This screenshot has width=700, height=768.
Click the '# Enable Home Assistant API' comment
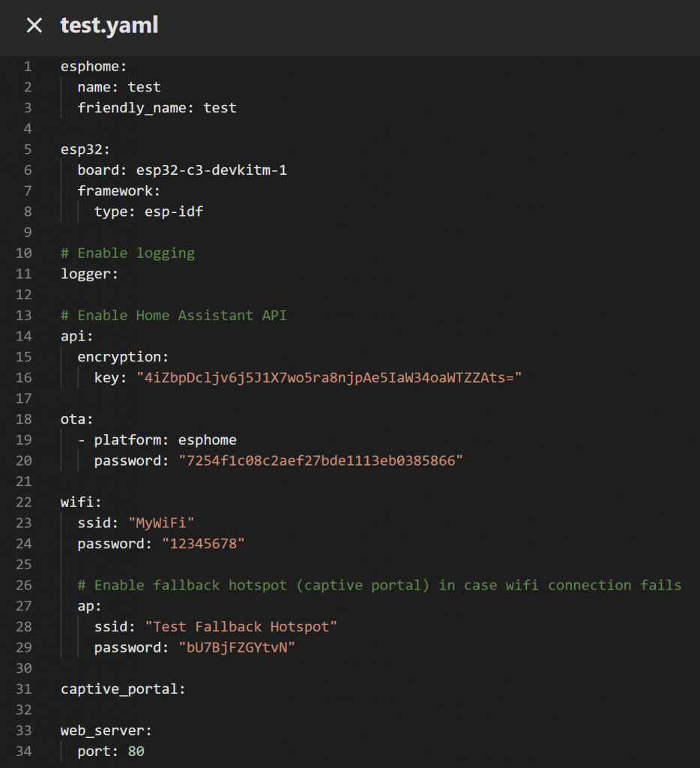tap(174, 315)
